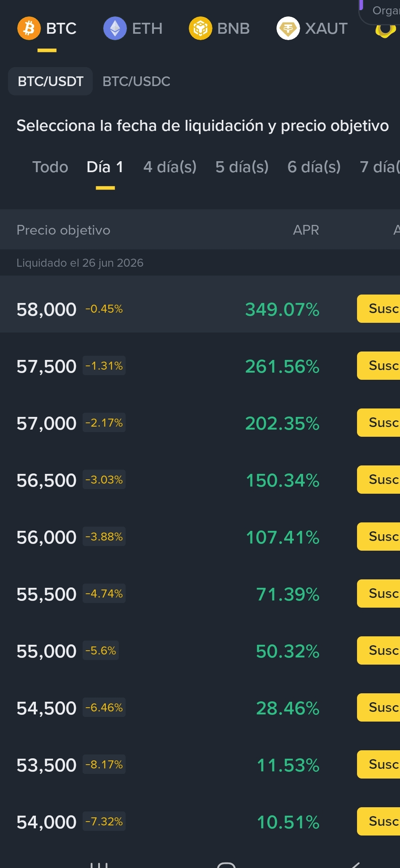This screenshot has height=868, width=400.
Task: Subscribe to the 57,000 target at 202.35%
Action: point(379,422)
